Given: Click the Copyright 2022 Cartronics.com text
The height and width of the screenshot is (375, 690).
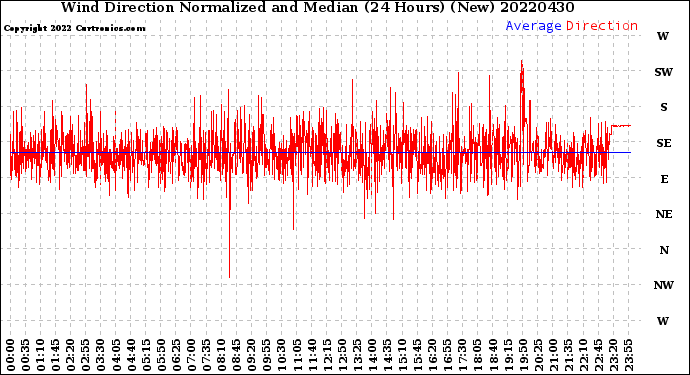Looking at the screenshot, I should point(74,28).
